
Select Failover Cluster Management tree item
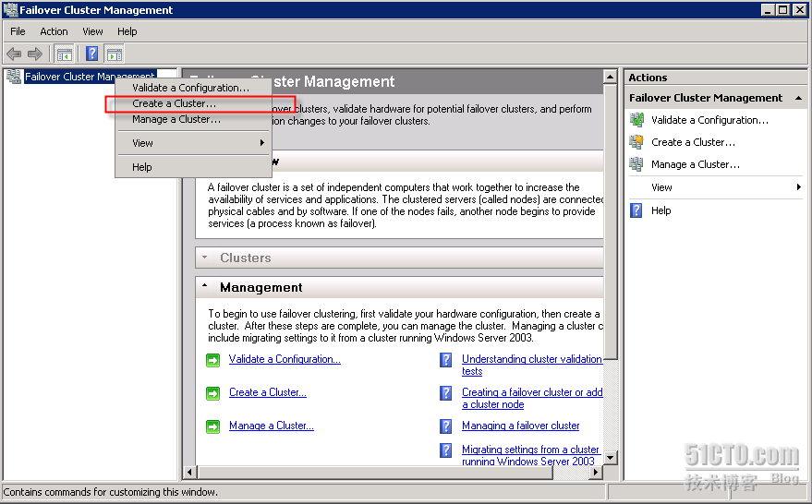[90, 77]
